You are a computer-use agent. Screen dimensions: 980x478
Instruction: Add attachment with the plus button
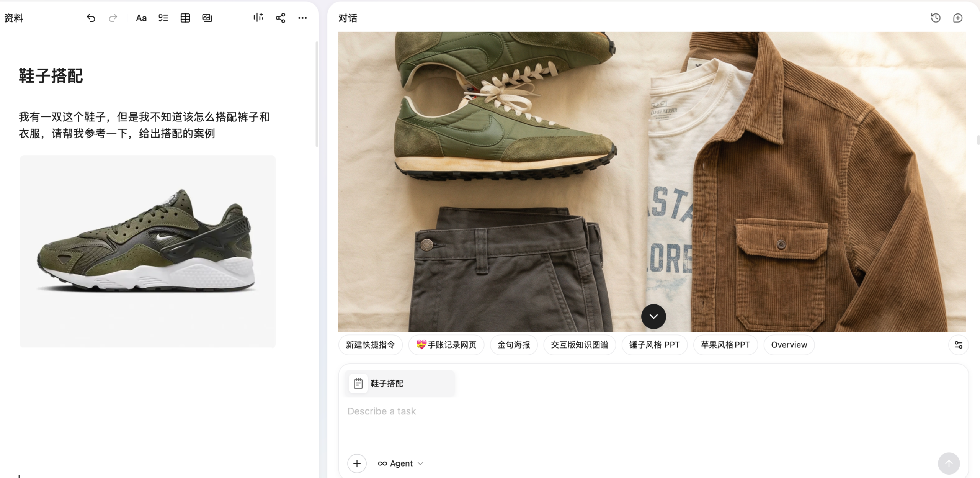pos(357,463)
